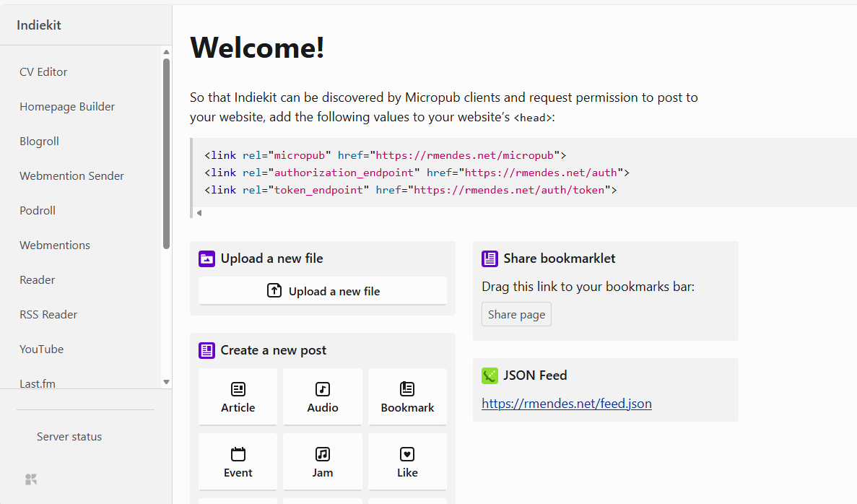Image resolution: width=857 pixels, height=504 pixels.
Task: Open the rmendes.net/feed.json link
Action: click(566, 404)
